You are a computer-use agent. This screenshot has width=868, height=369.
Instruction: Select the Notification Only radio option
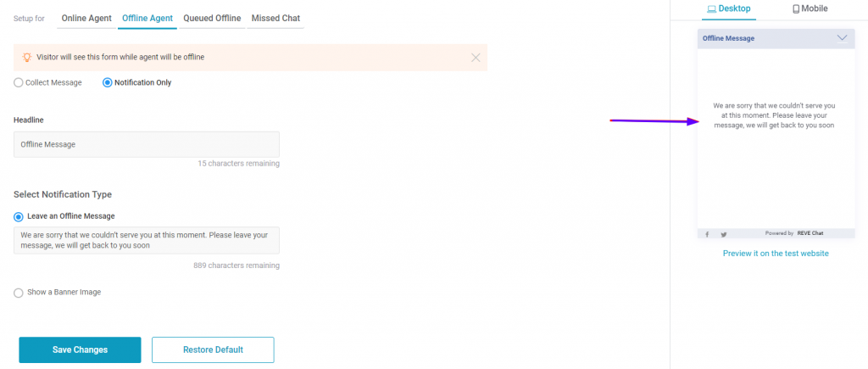pyautogui.click(x=108, y=82)
